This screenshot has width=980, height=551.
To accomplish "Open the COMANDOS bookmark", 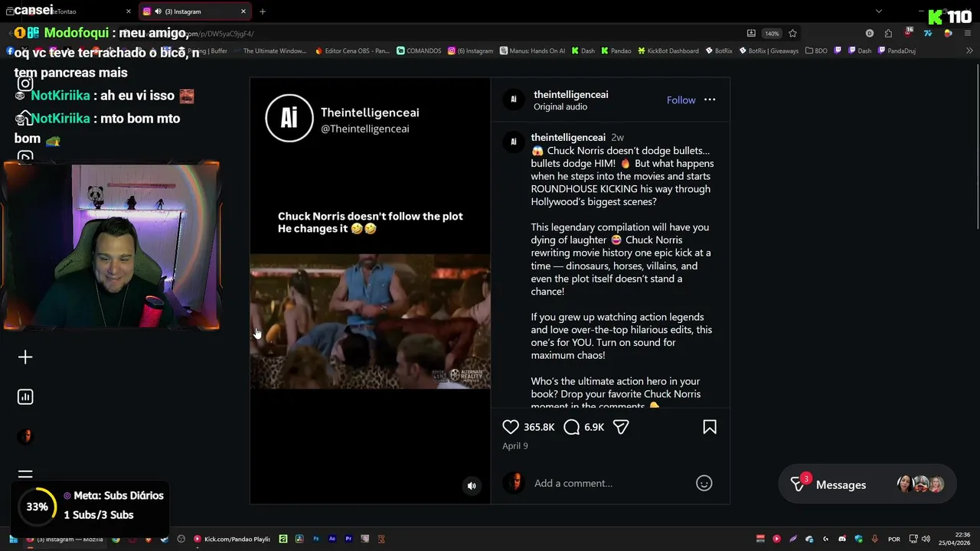I will click(x=419, y=51).
